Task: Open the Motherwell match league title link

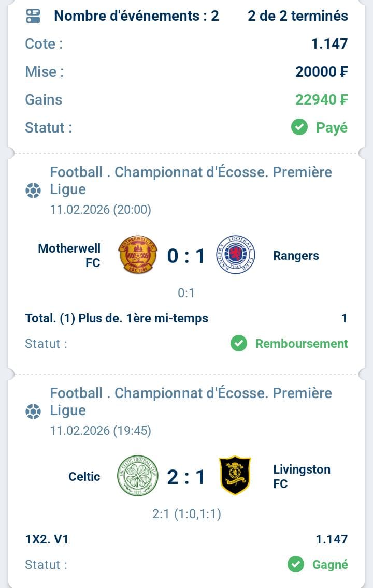Action: tap(191, 181)
